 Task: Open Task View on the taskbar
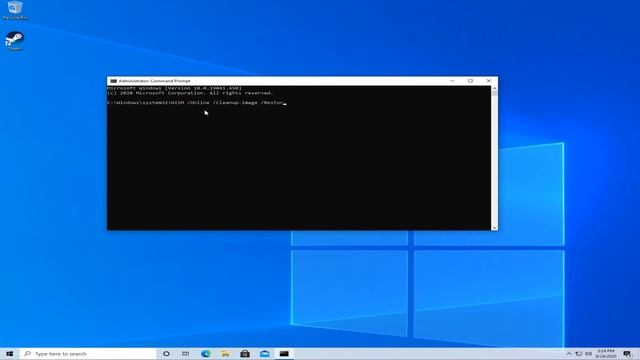186,353
